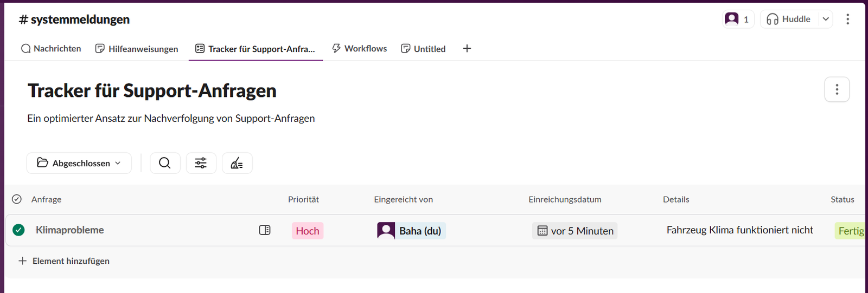The width and height of the screenshot is (868, 293).
Task: Uncheck the completed Klimaprobleme checkmark
Action: pos(18,230)
